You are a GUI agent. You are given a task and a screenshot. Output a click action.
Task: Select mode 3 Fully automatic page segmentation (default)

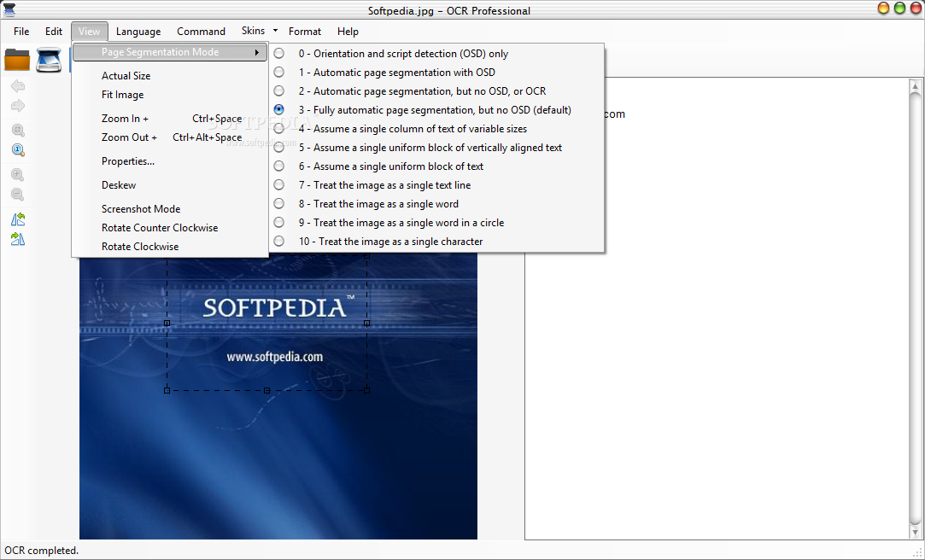437,109
